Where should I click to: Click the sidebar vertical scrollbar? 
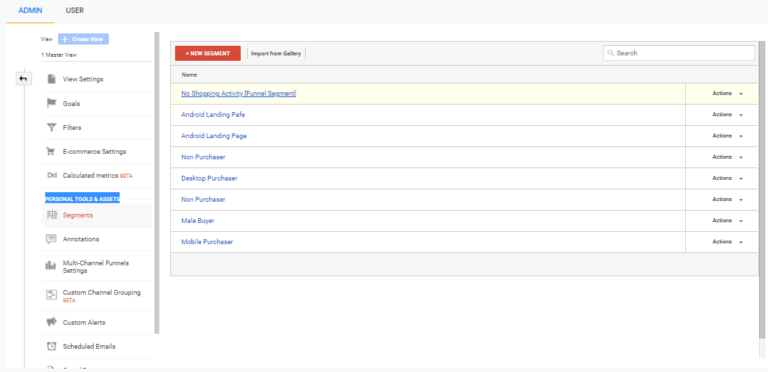click(x=157, y=183)
